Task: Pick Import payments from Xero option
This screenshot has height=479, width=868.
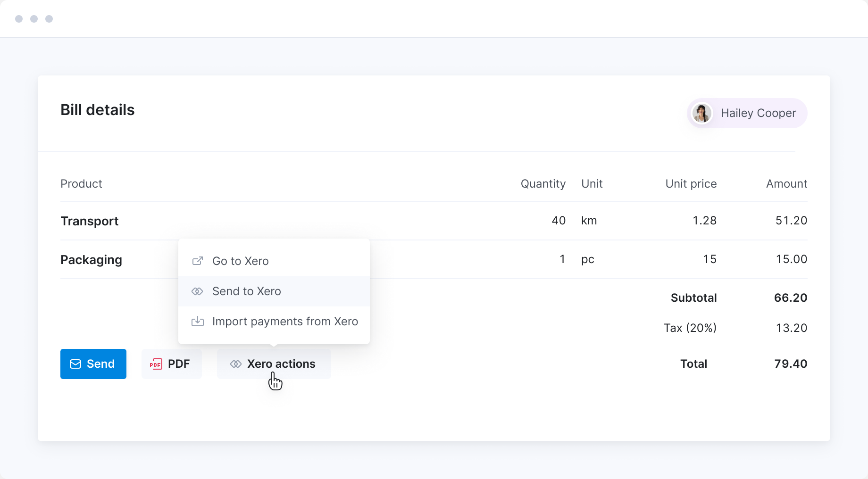Action: coord(285,322)
